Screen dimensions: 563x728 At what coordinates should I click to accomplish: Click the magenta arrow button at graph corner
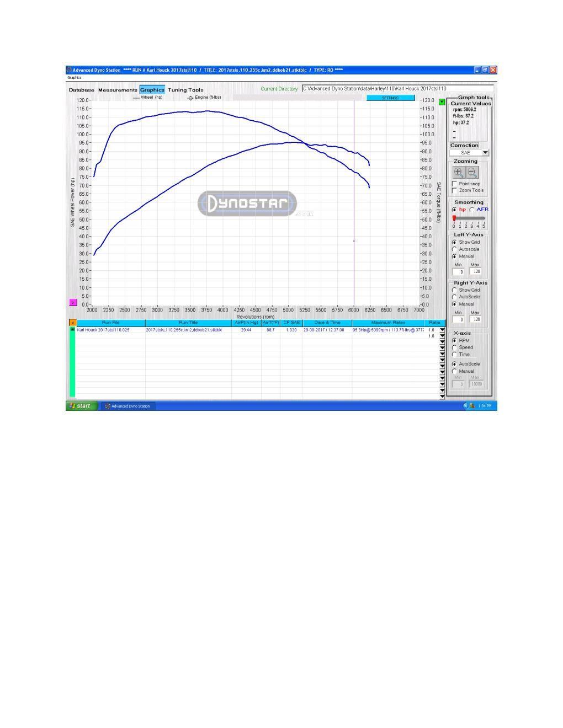pos(73,302)
